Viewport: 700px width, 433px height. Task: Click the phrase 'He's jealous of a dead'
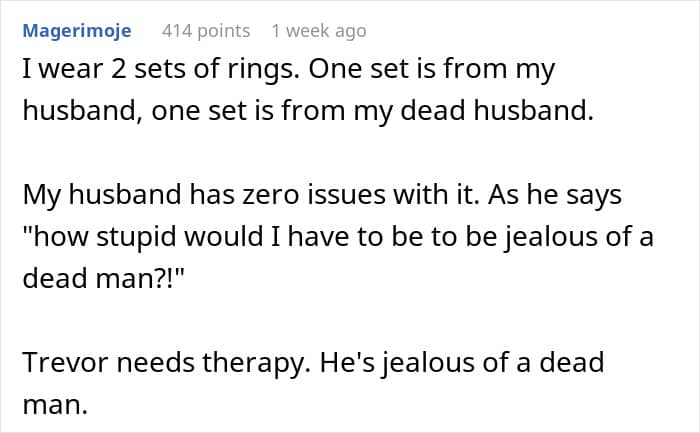click(462, 362)
